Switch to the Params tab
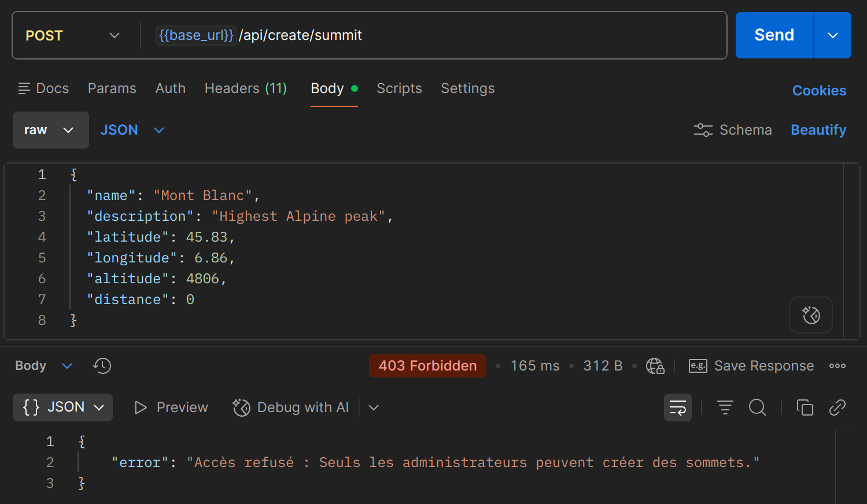 112,88
